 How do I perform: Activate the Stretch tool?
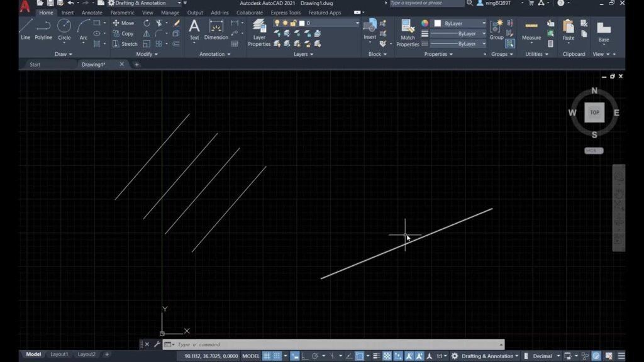[x=125, y=43]
